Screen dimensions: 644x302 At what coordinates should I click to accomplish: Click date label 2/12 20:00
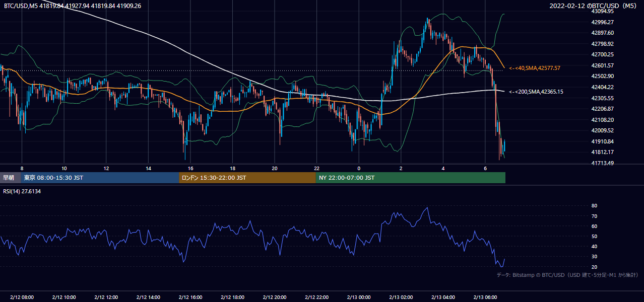[x=275, y=297]
